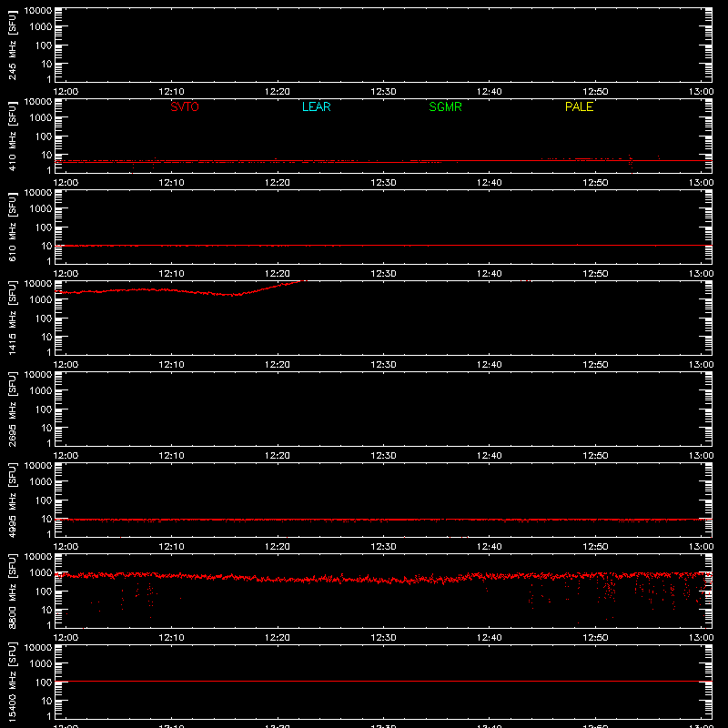The height and width of the screenshot is (728, 728).
Task: Click 12:00 below the 8800 MHz panel
Action: click(x=66, y=638)
